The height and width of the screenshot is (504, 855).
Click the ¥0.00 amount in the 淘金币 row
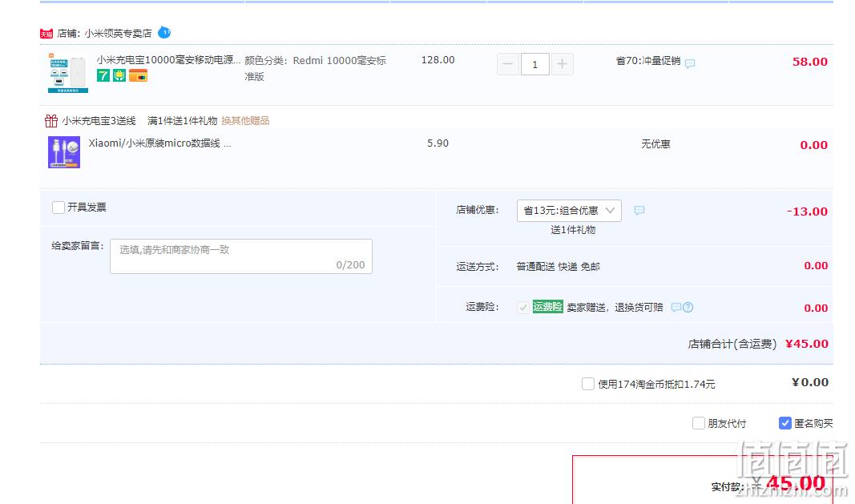click(810, 382)
